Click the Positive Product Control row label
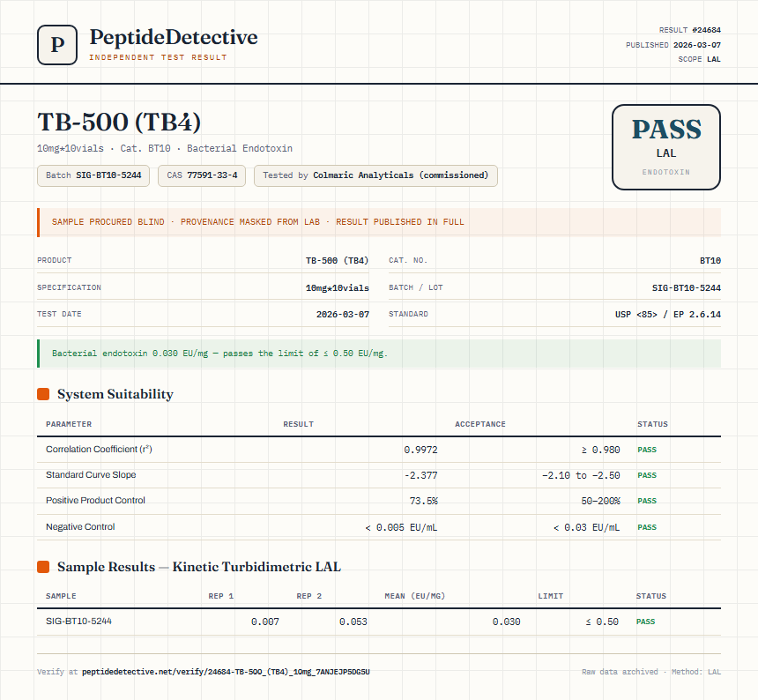The width and height of the screenshot is (758, 700). click(x=95, y=501)
